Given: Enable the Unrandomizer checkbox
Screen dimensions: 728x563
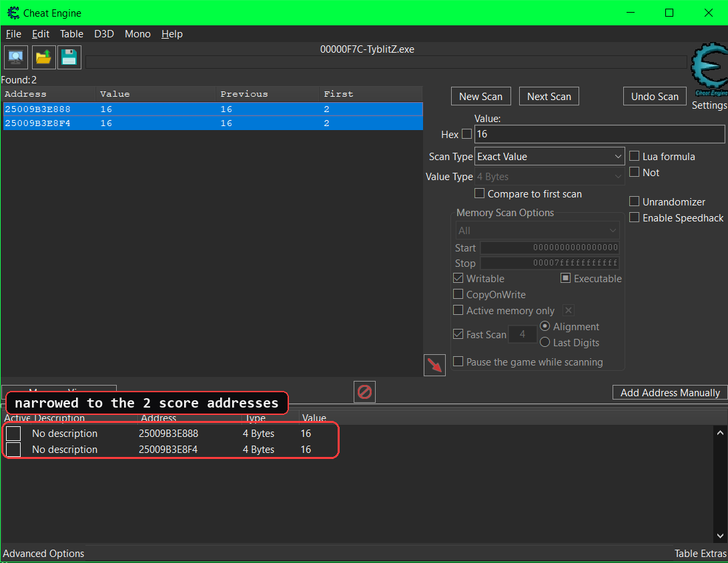Looking at the screenshot, I should pos(634,201).
